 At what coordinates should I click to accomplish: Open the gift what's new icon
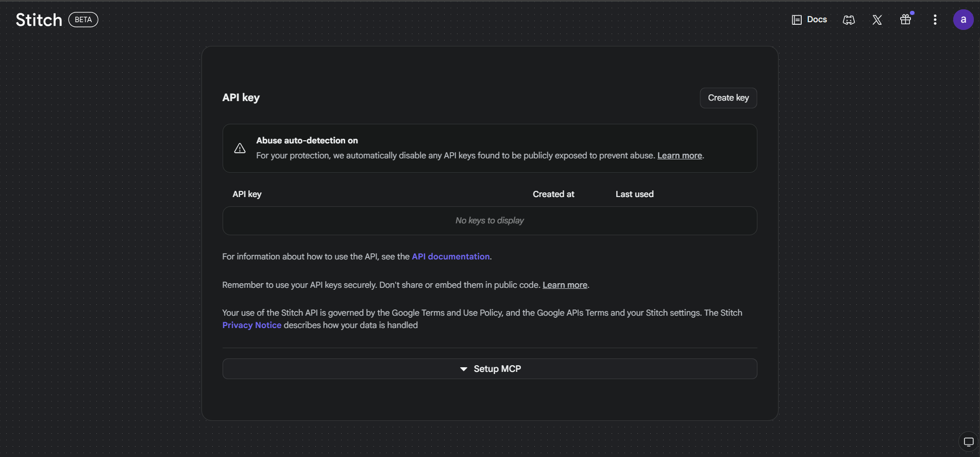pos(906,20)
